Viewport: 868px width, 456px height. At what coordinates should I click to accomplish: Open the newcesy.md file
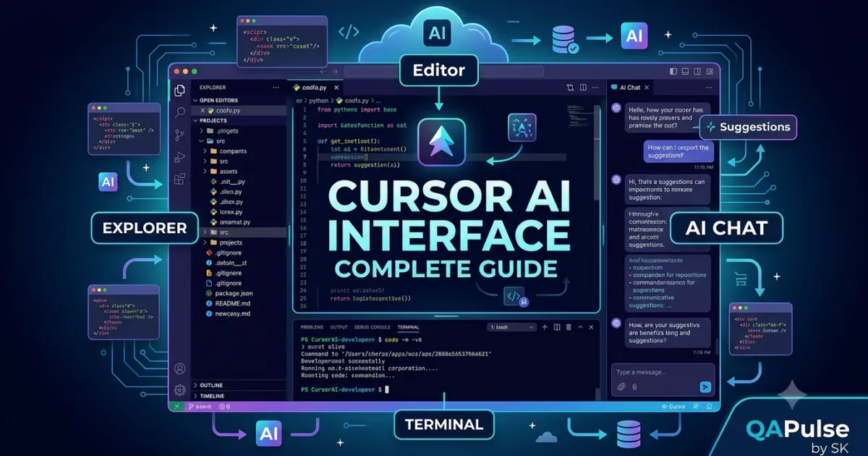(x=228, y=313)
